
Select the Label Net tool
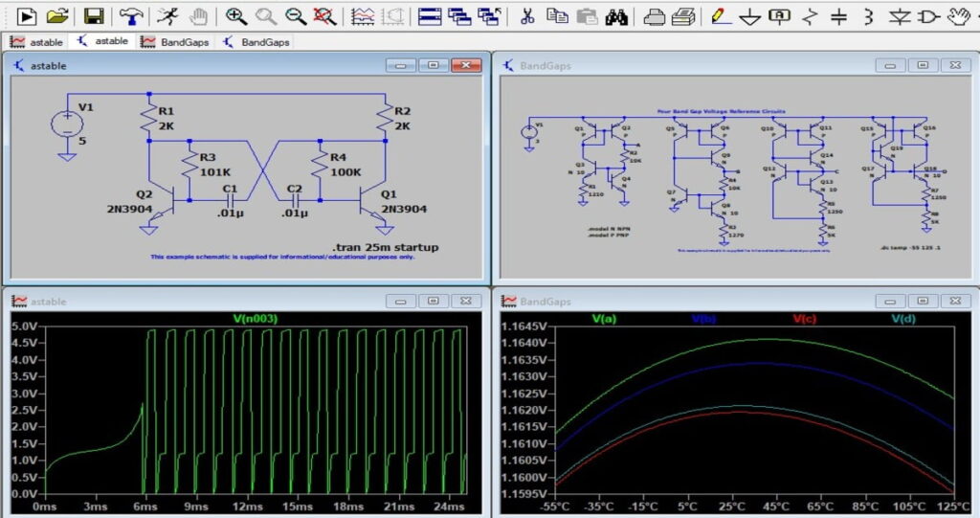(779, 16)
